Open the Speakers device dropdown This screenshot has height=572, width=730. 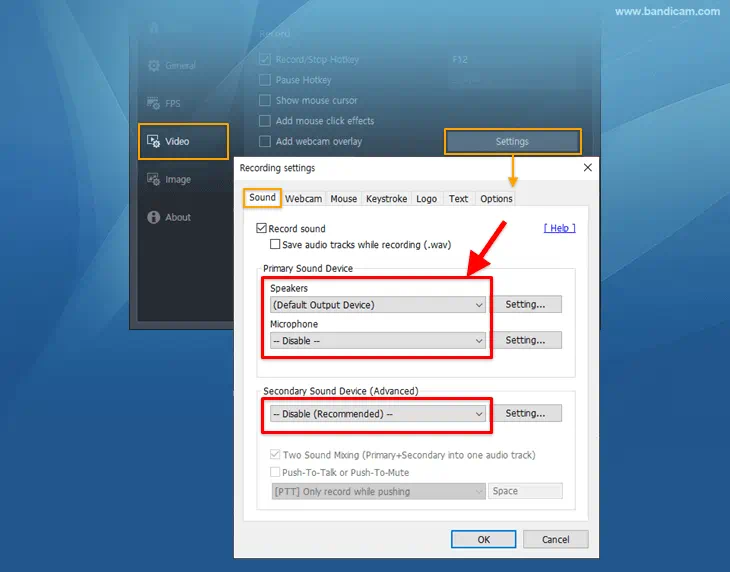tap(378, 305)
